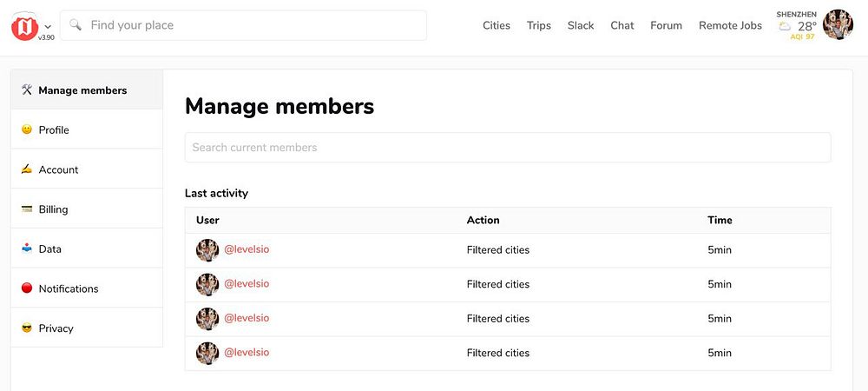Click the Nomad List logo icon
The height and width of the screenshot is (391, 868).
pos(25,26)
